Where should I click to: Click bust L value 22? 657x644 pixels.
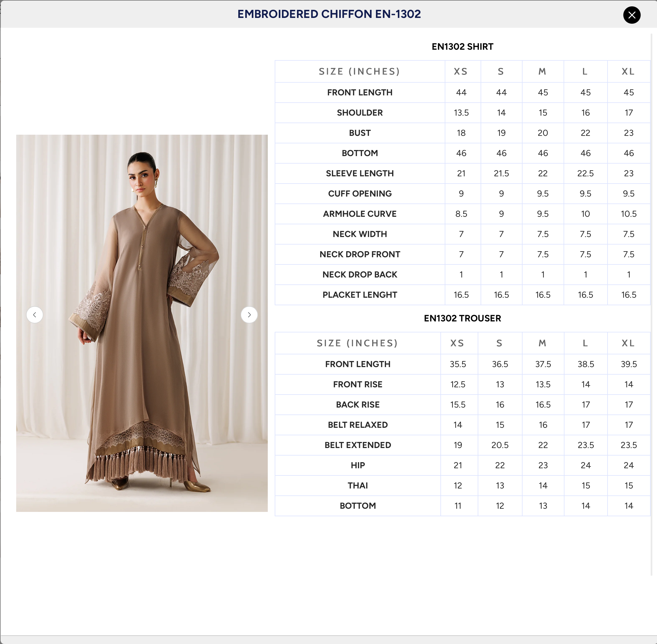[585, 133]
